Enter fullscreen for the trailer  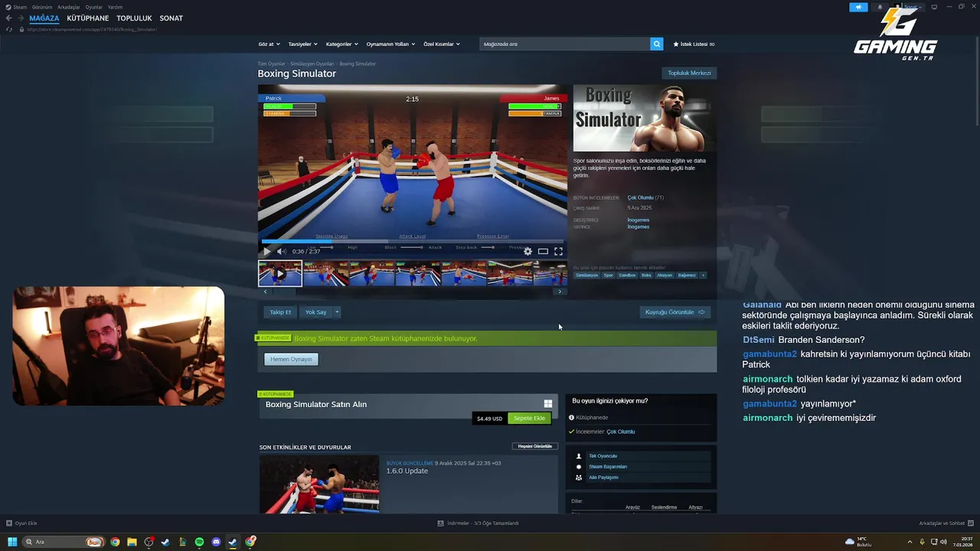click(x=558, y=251)
